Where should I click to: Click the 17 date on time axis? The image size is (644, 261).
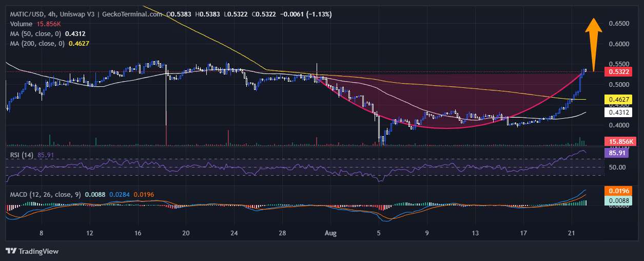[523, 233]
